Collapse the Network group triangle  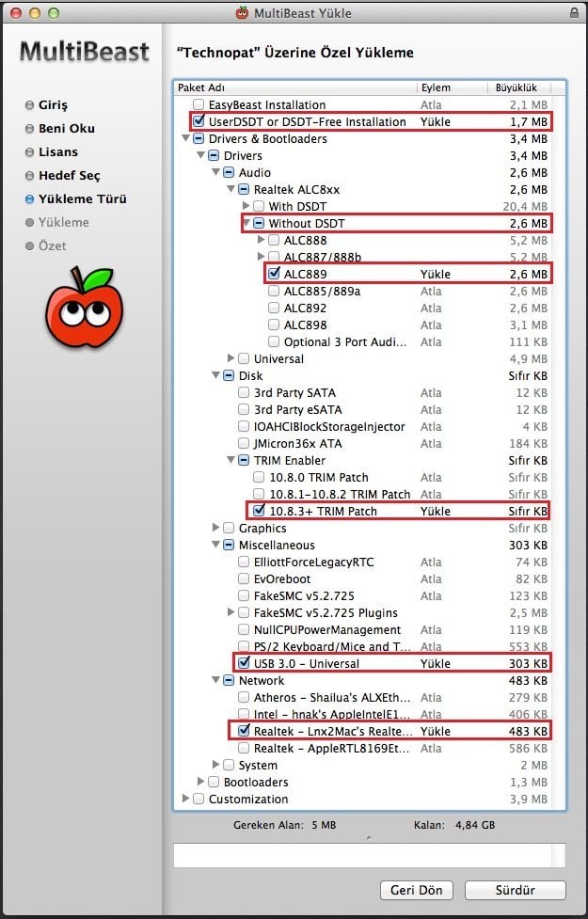pyautogui.click(x=215, y=680)
